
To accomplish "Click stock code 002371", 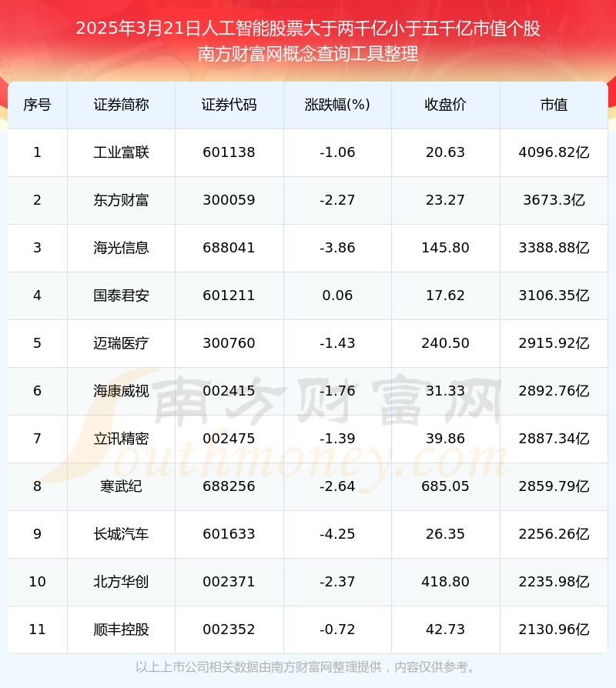I will (229, 582).
